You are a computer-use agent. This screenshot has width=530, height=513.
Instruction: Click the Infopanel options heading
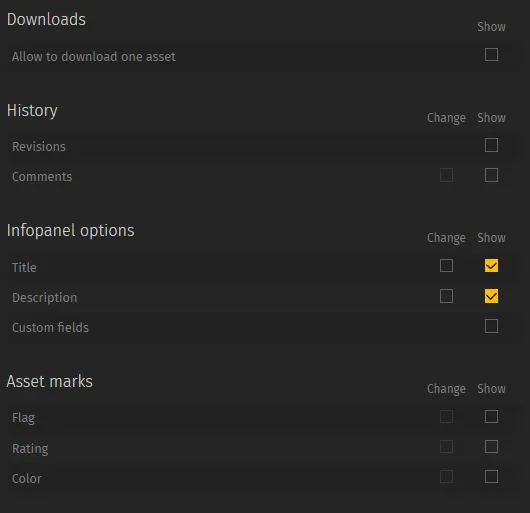point(70,231)
